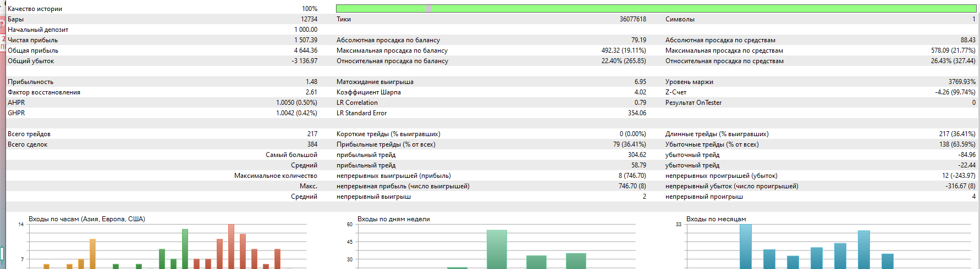Select maximal consecutive profit value 746.70 (8)
The height and width of the screenshot is (269, 980).
tap(632, 186)
